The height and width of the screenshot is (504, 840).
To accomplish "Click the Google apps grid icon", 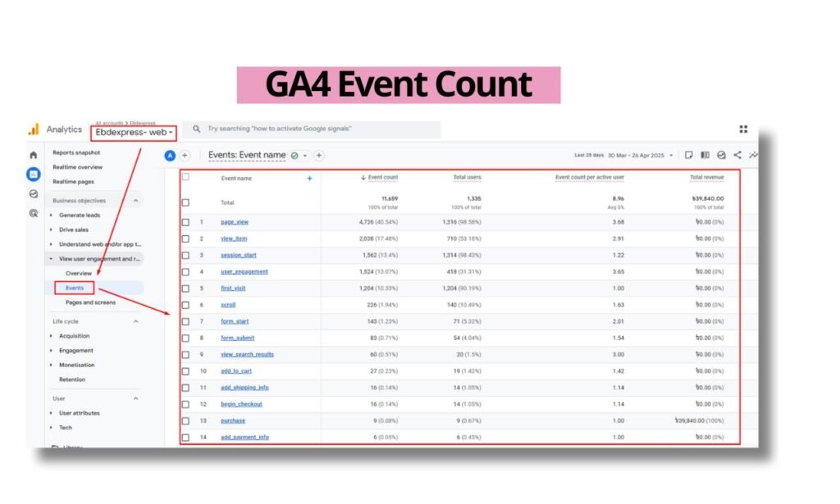I will click(x=743, y=129).
